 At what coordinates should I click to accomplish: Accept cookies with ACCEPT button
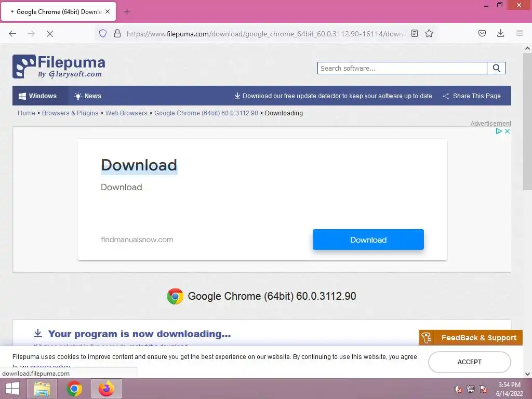pos(470,362)
